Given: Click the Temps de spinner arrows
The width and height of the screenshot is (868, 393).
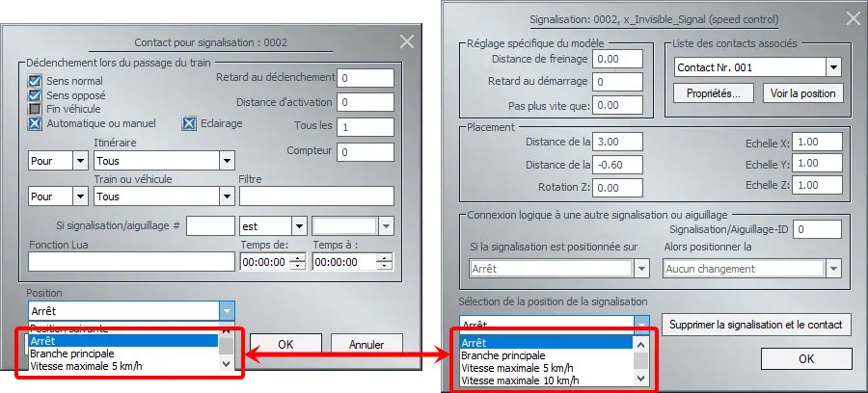Looking at the screenshot, I should (298, 262).
